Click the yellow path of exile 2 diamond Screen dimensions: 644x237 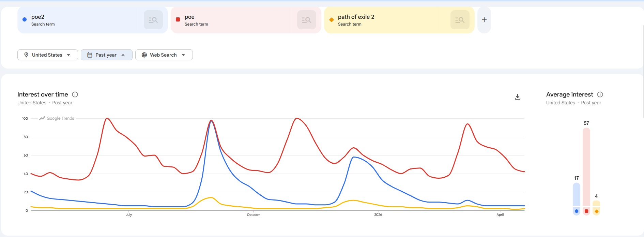coord(331,20)
